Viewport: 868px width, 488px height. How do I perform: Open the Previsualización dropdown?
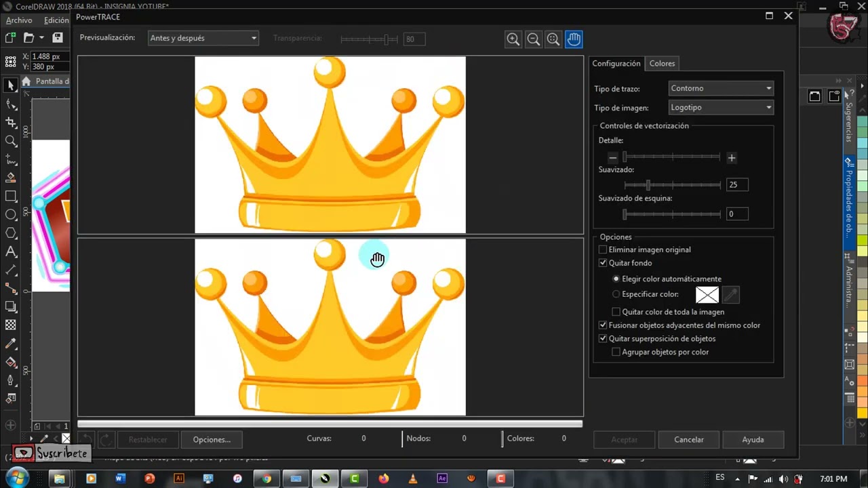pyautogui.click(x=203, y=38)
